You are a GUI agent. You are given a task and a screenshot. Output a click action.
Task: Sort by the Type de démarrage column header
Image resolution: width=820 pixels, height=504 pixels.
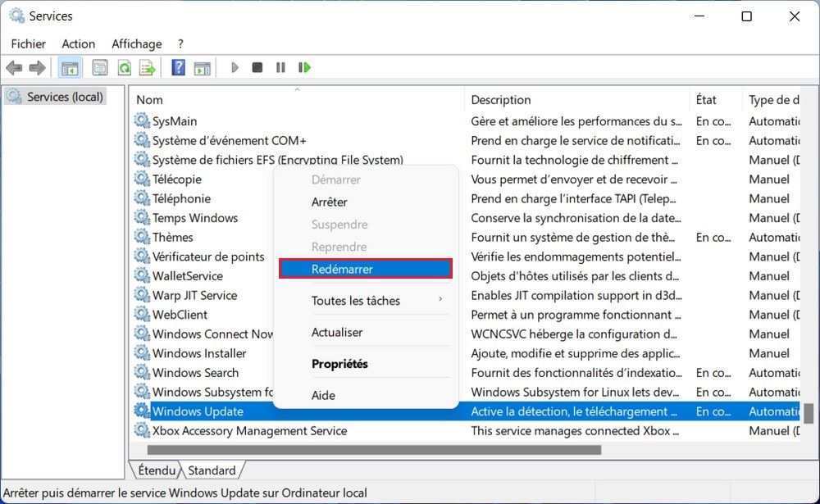click(773, 99)
